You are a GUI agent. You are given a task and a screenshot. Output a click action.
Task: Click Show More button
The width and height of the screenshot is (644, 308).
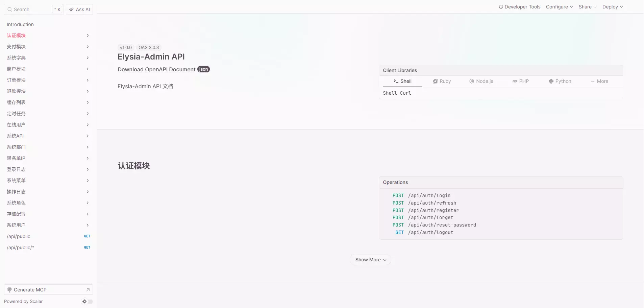371,260
